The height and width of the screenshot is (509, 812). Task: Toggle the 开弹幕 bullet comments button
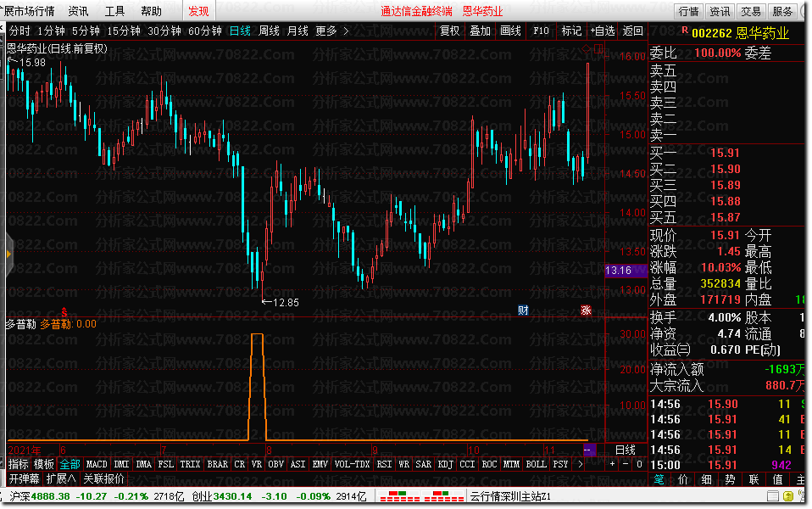pyautogui.click(x=25, y=478)
